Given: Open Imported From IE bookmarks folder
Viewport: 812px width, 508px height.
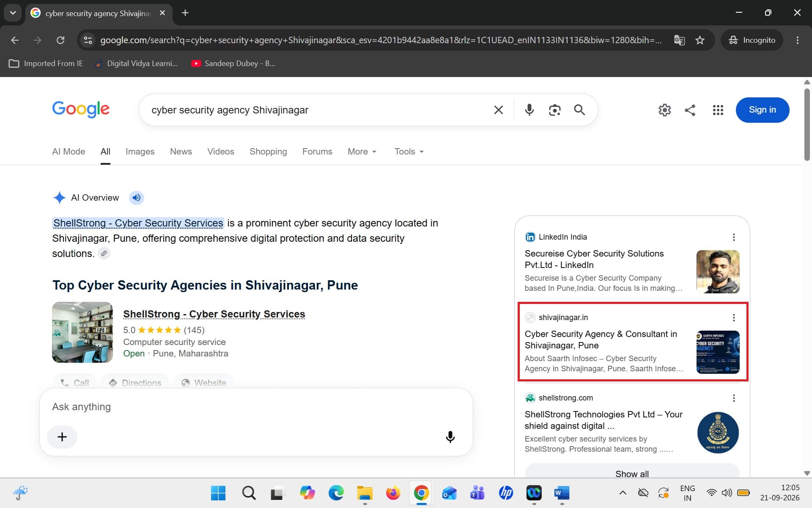Looking at the screenshot, I should pyautogui.click(x=46, y=63).
